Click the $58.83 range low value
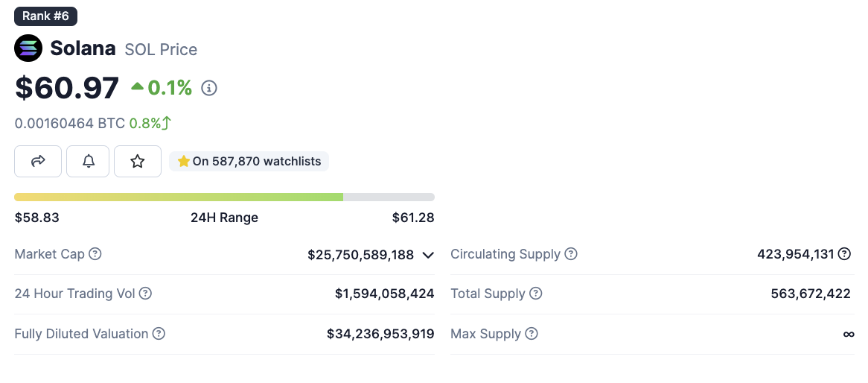Image resolution: width=868 pixels, height=383 pixels. (37, 218)
